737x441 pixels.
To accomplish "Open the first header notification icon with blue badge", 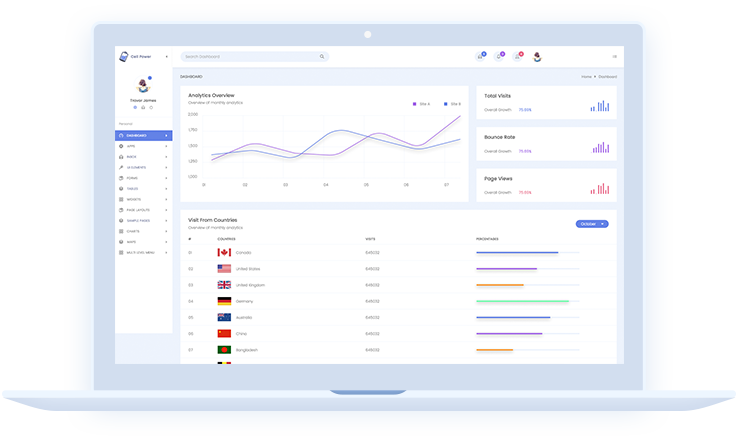I will coord(480,57).
